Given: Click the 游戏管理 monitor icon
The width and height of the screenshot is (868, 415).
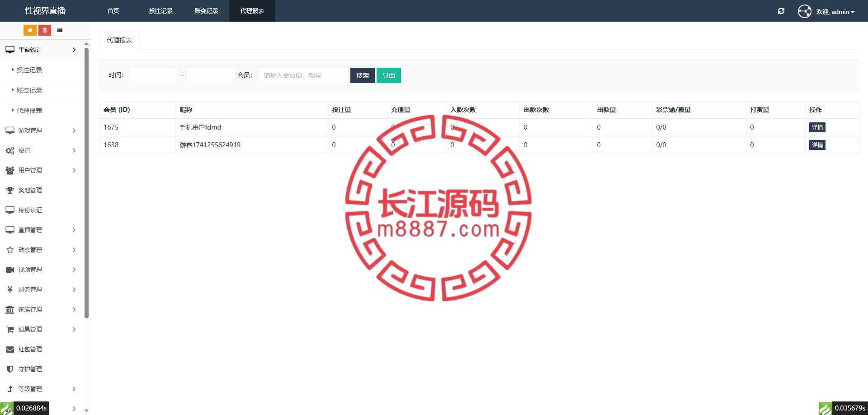Looking at the screenshot, I should point(10,131).
